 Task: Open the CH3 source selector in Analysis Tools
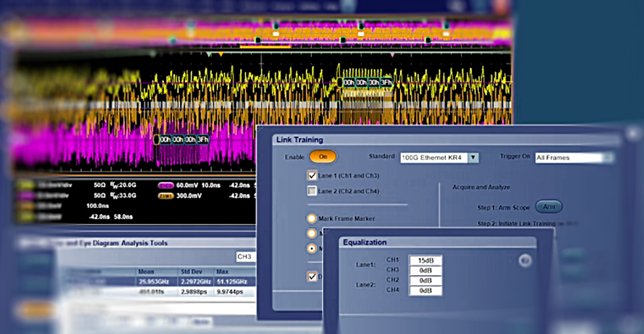coord(246,256)
